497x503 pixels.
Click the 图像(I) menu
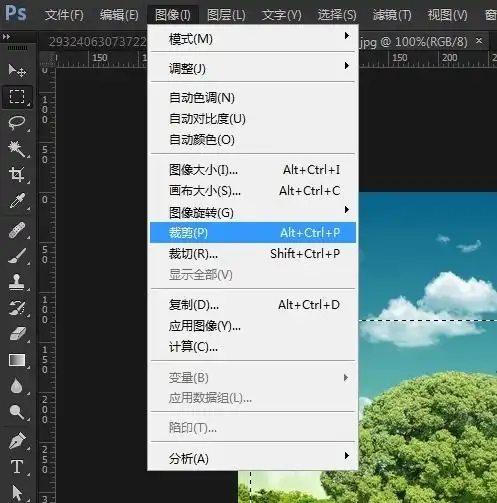click(173, 15)
